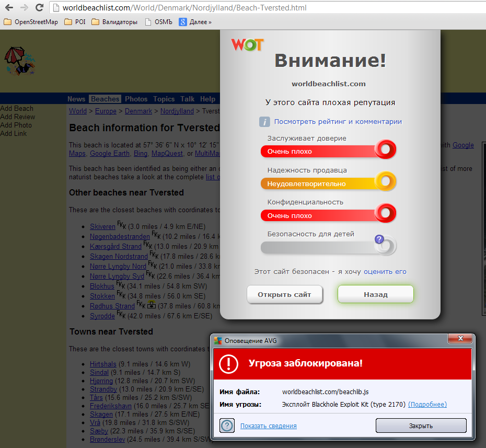
Task: Select the Photos navigation tab
Action: pos(136,99)
